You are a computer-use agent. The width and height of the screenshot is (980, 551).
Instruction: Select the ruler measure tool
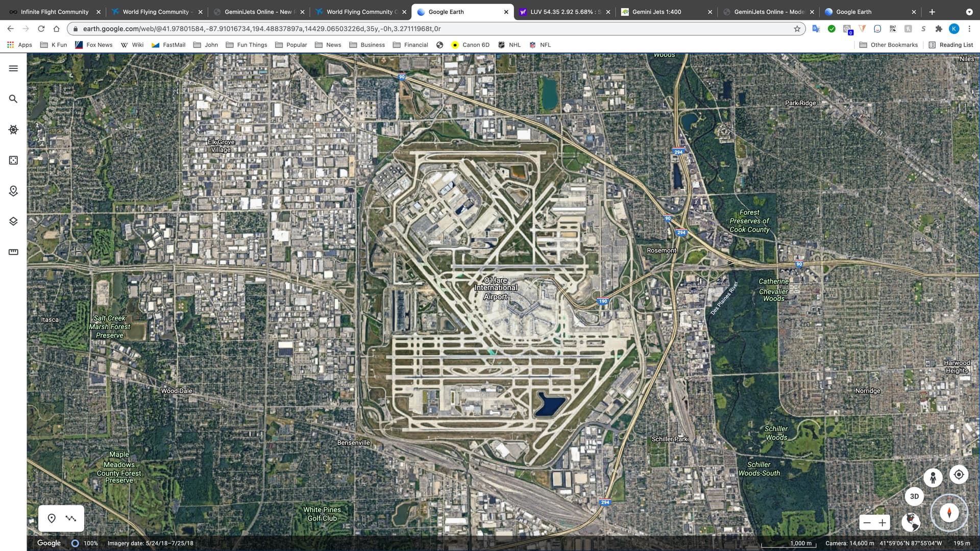click(x=13, y=252)
